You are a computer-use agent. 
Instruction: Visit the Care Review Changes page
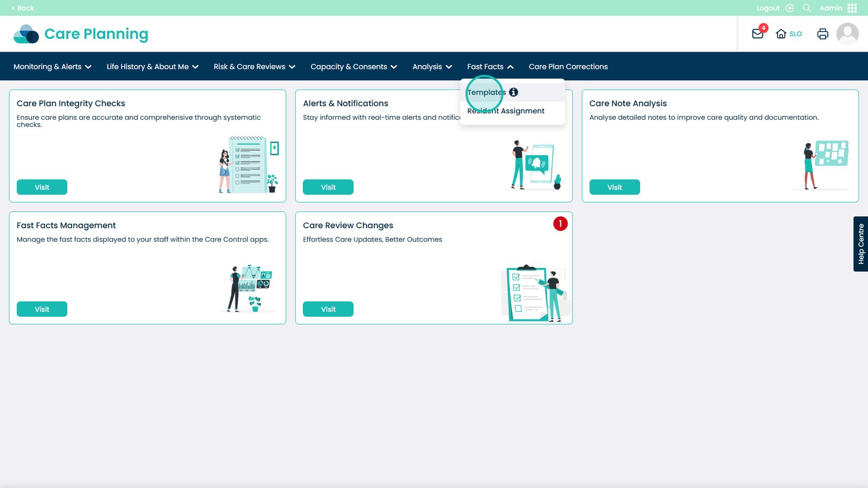(x=328, y=309)
